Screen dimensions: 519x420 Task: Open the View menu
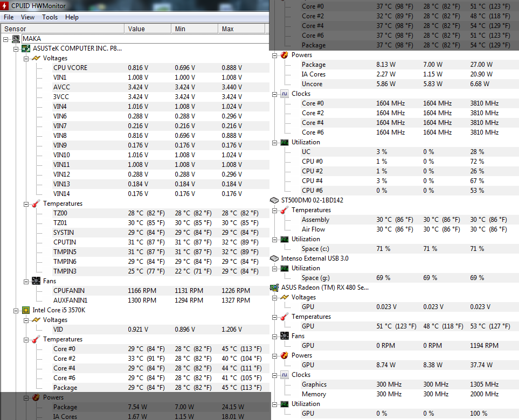click(x=27, y=17)
